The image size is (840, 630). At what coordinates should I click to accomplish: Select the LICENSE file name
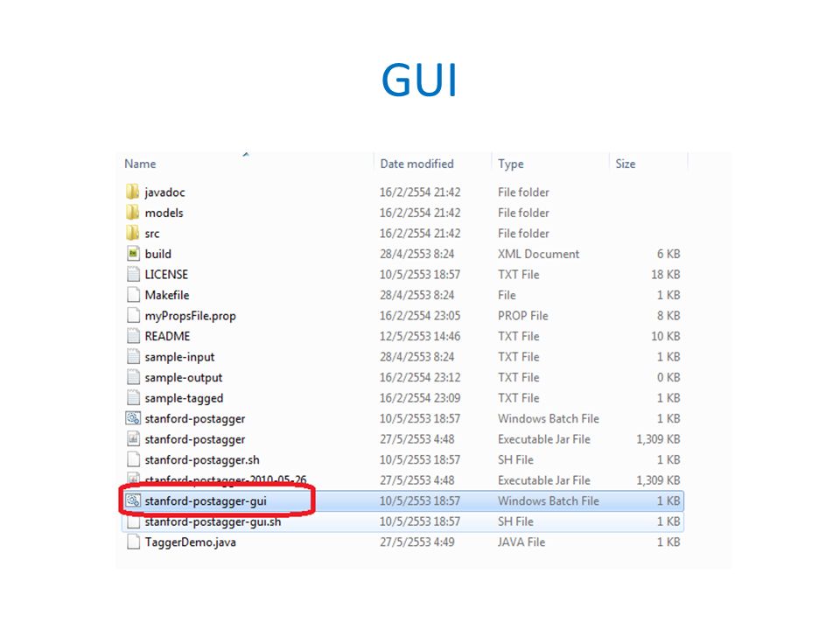coord(166,274)
